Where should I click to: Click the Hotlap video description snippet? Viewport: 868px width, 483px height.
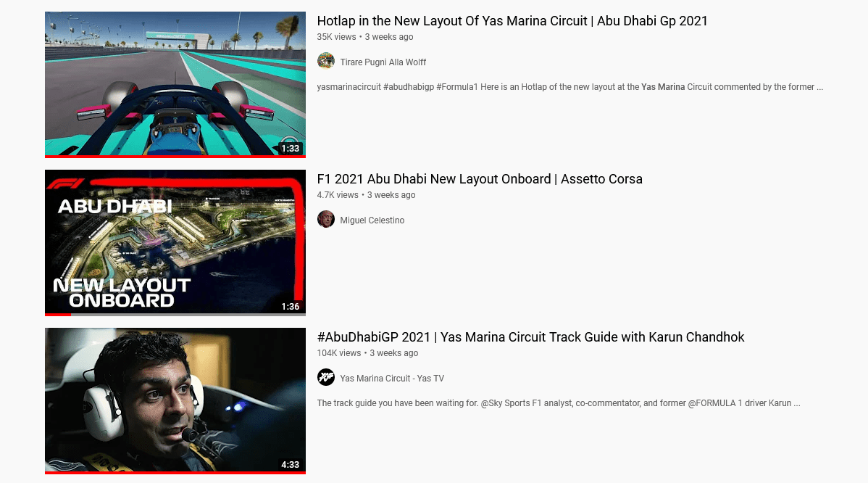pyautogui.click(x=569, y=87)
